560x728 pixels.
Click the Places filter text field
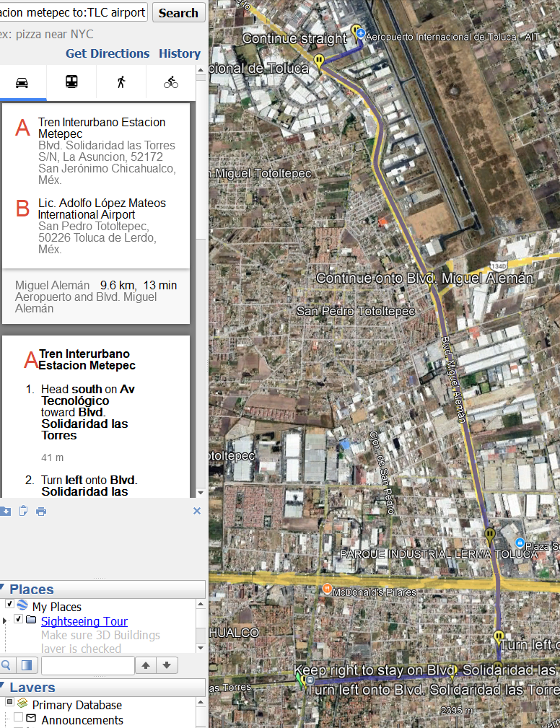click(88, 665)
